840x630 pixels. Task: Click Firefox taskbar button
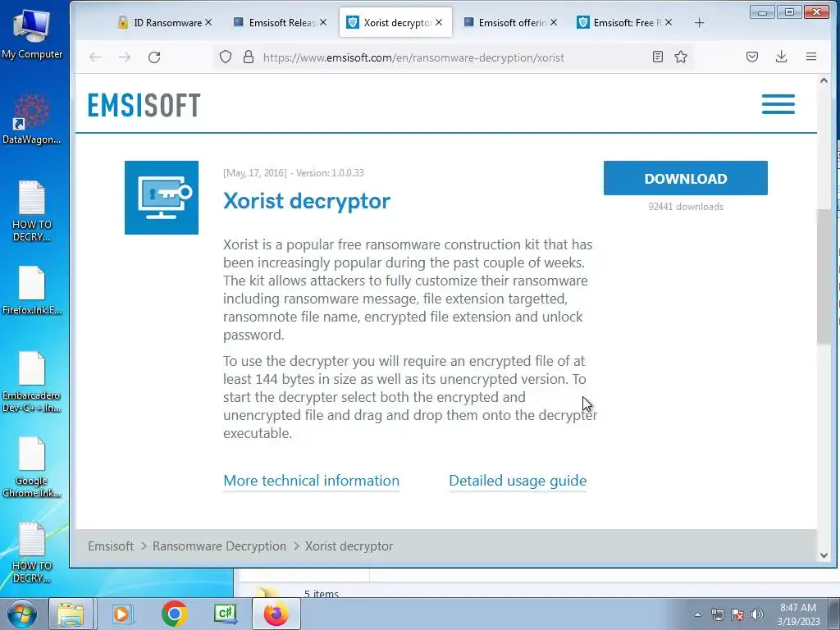pos(276,614)
